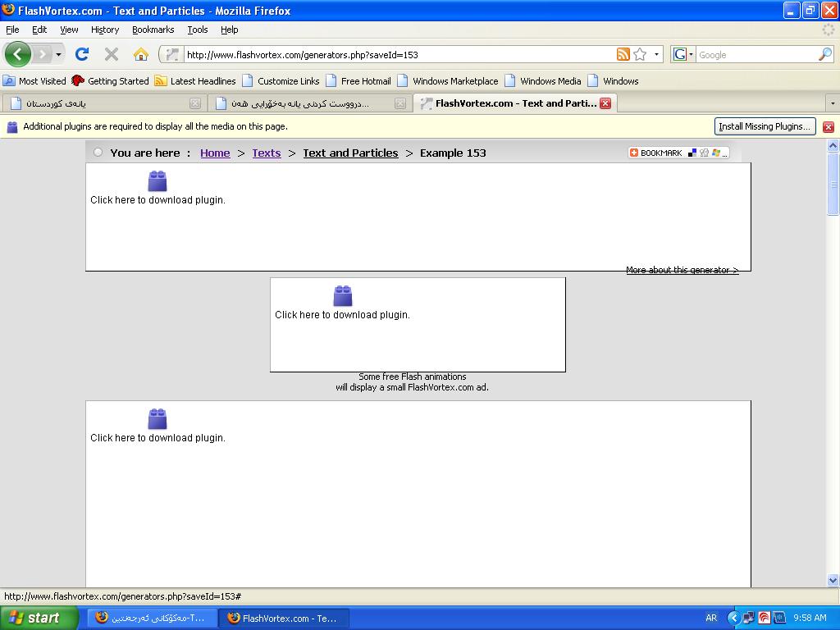Follow the Text and Particles breadcrumb link
Viewport: 840px width, 630px height.
click(x=350, y=153)
